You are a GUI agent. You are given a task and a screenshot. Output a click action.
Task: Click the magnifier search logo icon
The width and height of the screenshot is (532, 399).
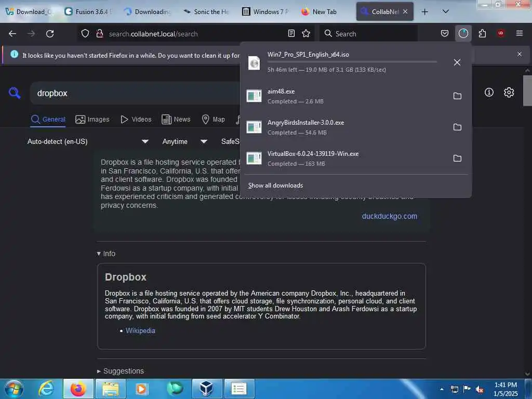(x=15, y=92)
